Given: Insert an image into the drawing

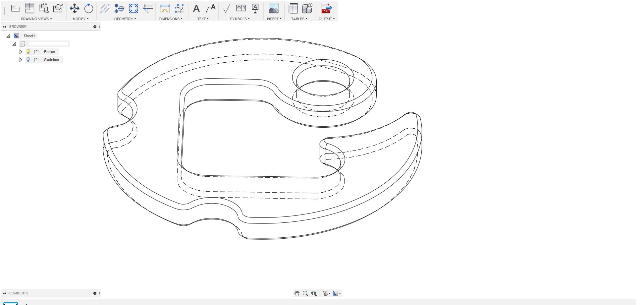Looking at the screenshot, I should 274,8.
